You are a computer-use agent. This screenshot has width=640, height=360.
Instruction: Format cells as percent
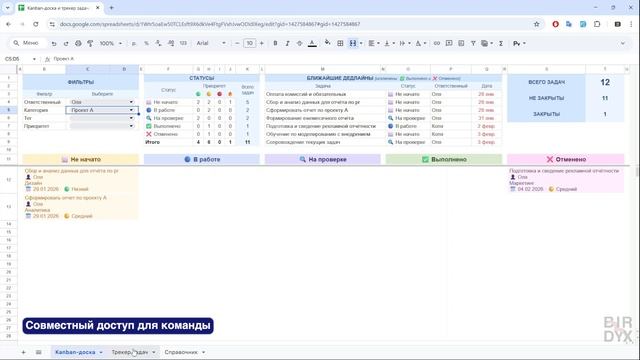146,43
